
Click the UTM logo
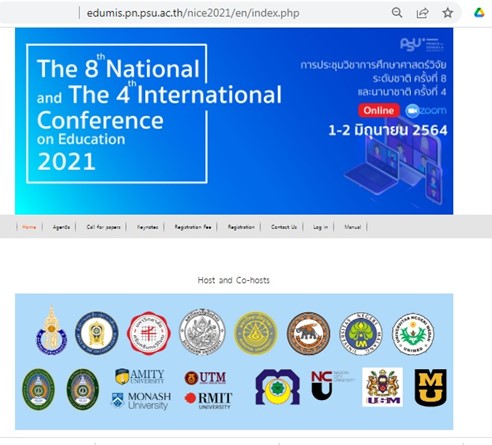pos(205,378)
